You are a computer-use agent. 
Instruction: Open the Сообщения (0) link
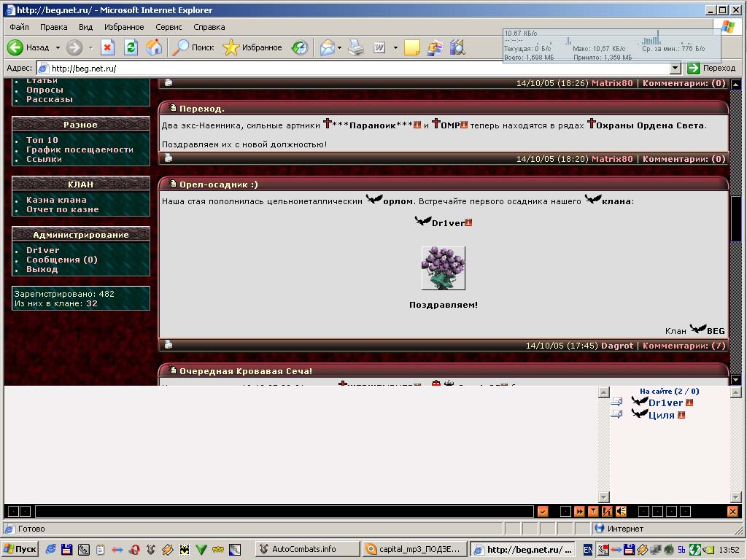(x=62, y=260)
